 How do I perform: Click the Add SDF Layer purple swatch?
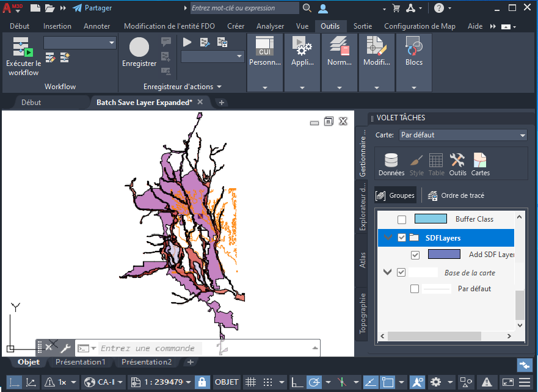(x=444, y=254)
